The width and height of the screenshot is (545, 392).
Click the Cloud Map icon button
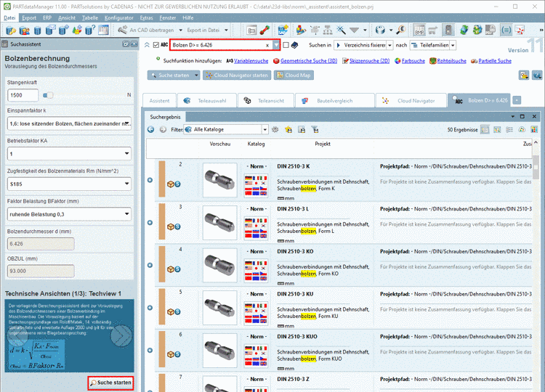coord(295,75)
